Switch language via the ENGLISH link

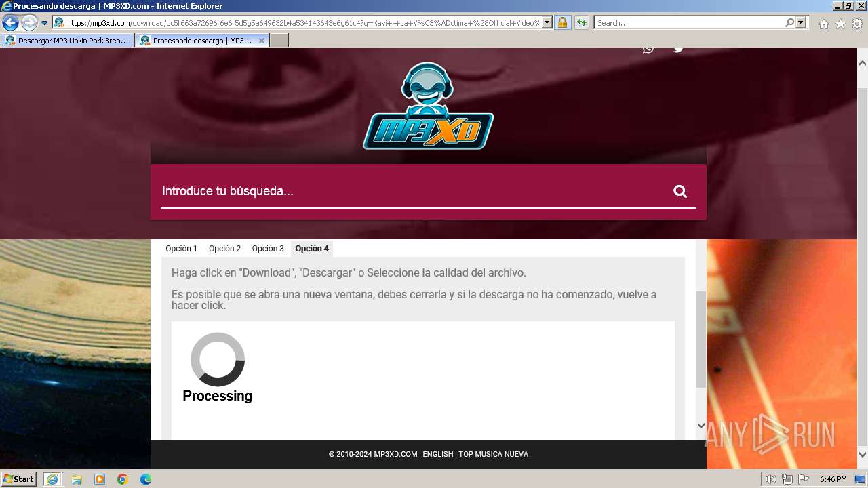click(437, 454)
